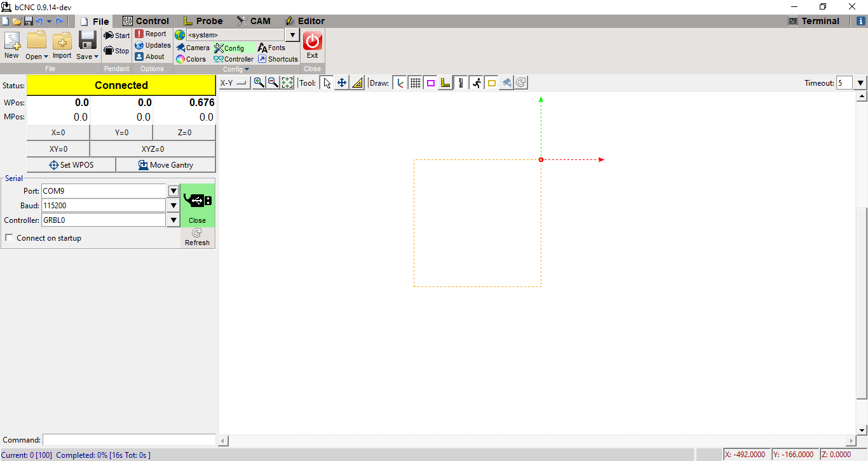Switch to the Control tab
868x461 pixels.
146,21
